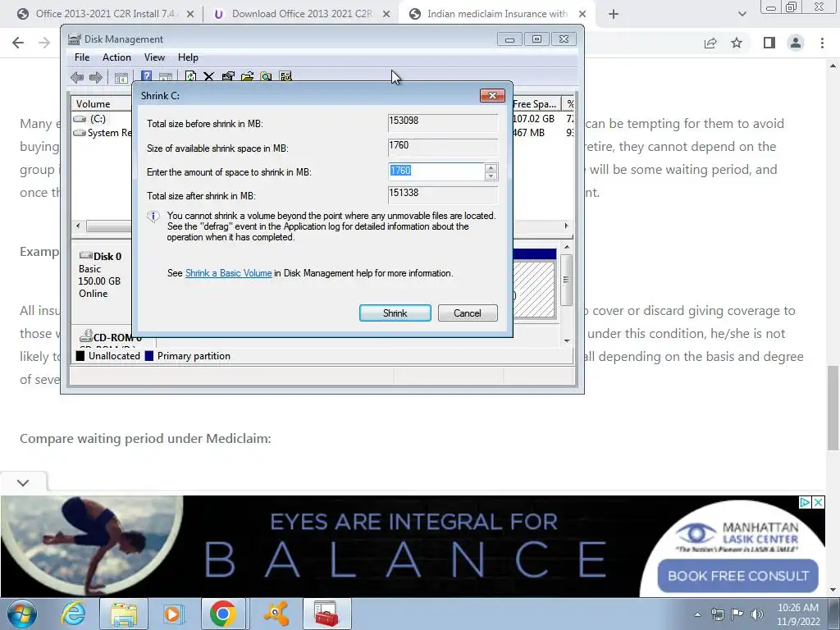Click the shrink amount input field

(436, 171)
